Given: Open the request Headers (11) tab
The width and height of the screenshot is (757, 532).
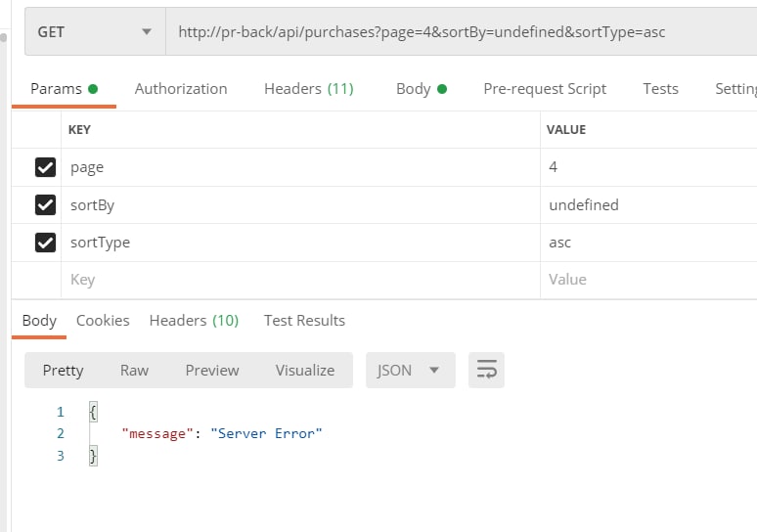Looking at the screenshot, I should 308,89.
